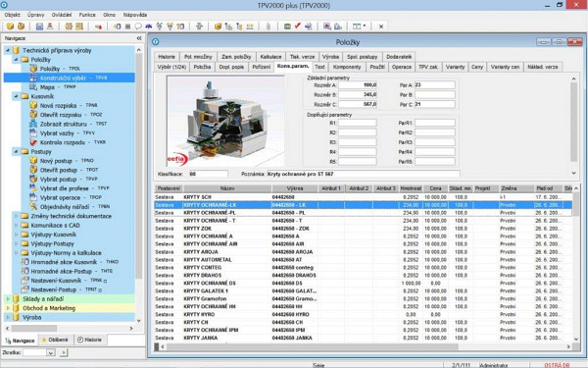Viewport: 588px width, 368px height.
Task: Click the Hromadné akce-Kusovník icon
Action: click(24, 262)
